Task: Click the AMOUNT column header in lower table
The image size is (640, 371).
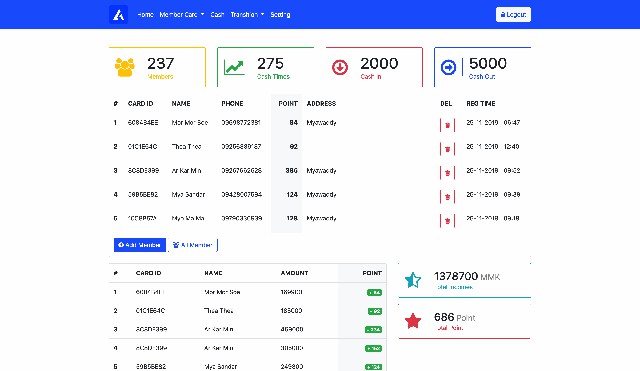Action: [294, 273]
